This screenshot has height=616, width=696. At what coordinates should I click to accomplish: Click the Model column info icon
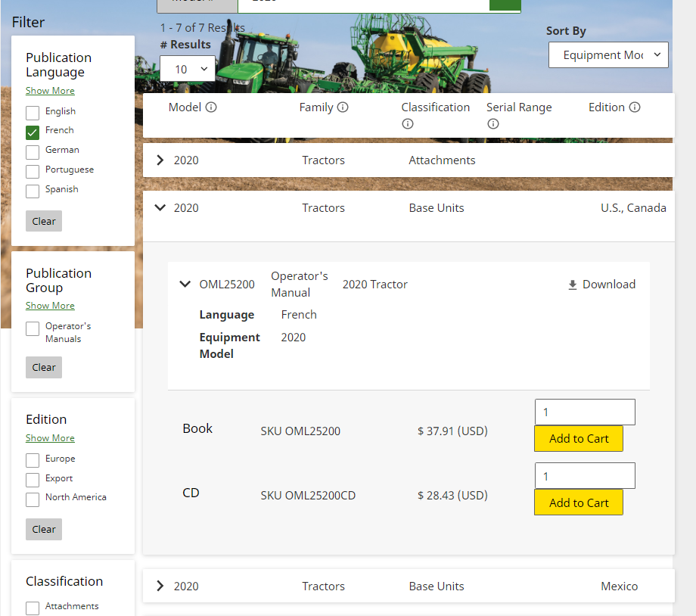pos(211,107)
